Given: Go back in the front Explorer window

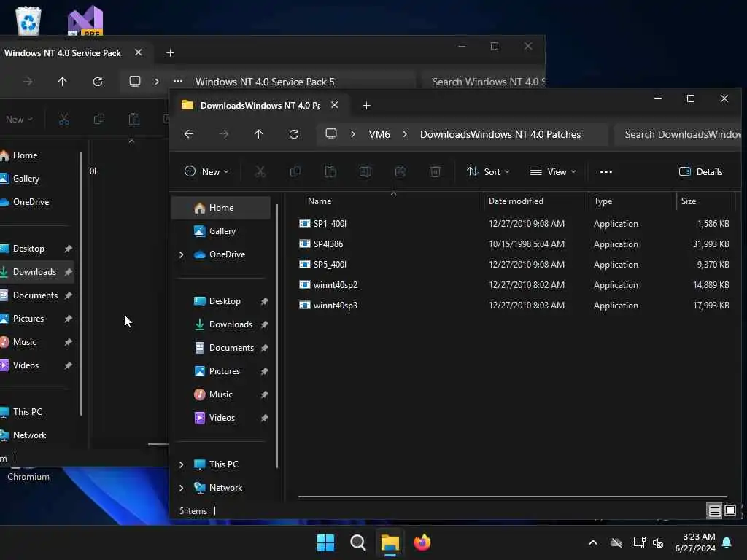Looking at the screenshot, I should pyautogui.click(x=189, y=134).
